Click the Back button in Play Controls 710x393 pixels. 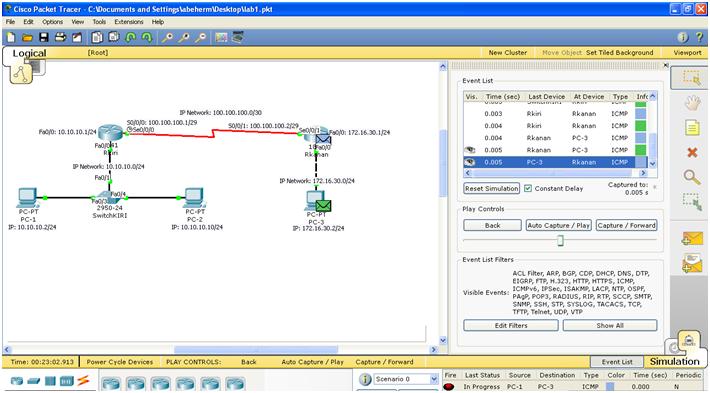coord(492,225)
